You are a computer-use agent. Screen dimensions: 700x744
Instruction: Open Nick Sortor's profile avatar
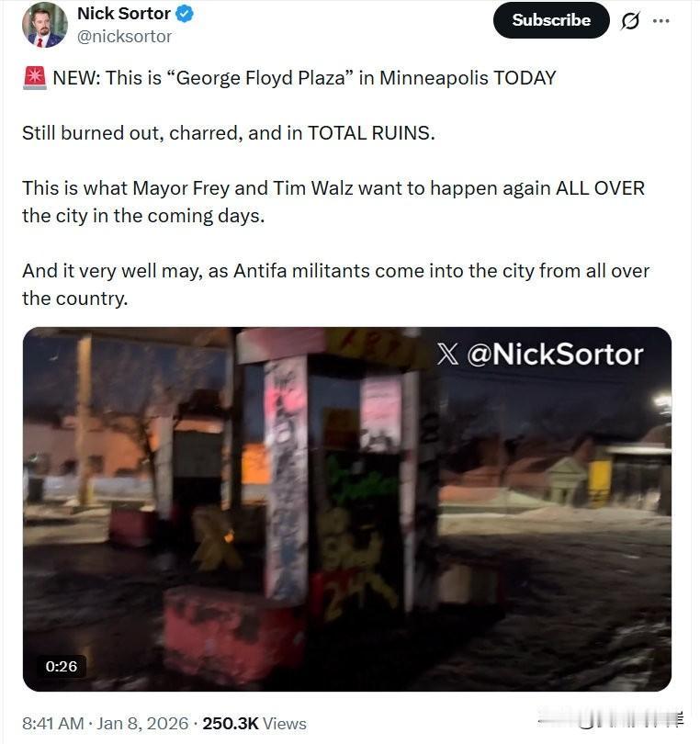coord(45,25)
